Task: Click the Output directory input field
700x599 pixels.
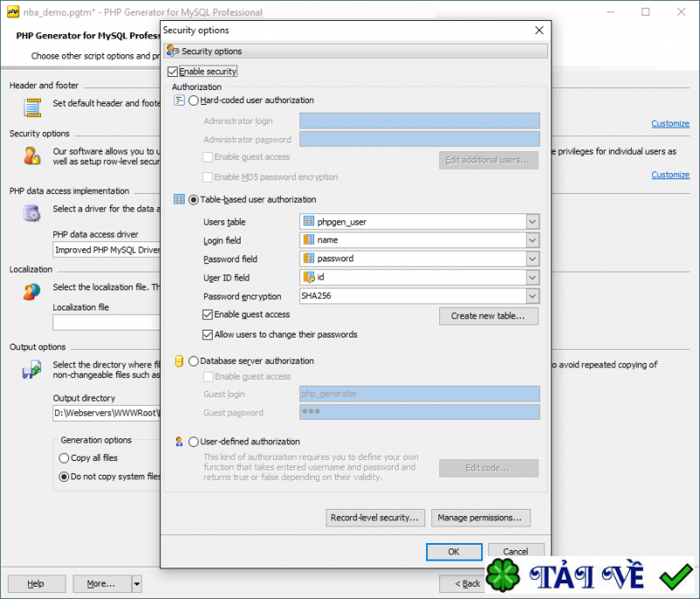Action: (107, 413)
